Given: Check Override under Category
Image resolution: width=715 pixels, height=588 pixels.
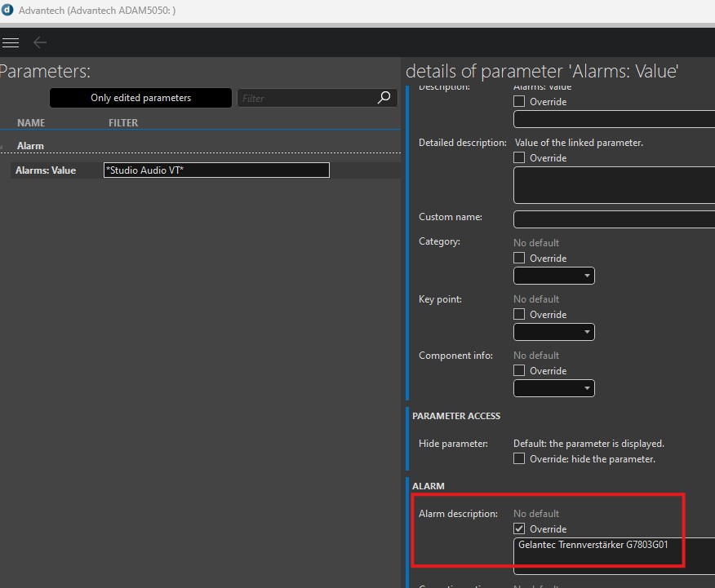Looking at the screenshot, I should 519,259.
